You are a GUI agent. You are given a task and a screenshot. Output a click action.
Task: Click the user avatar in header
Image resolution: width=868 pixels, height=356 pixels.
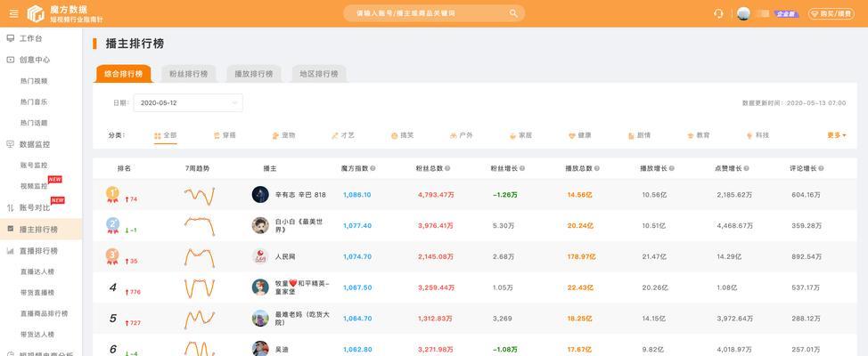pos(743,14)
